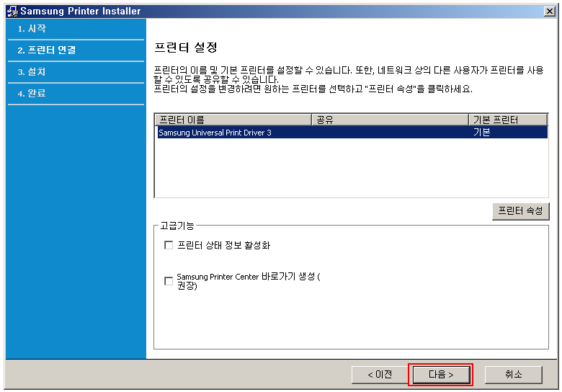This screenshot has height=392, width=562.
Task: Select step 2. 프린터 연결 in sidebar
Action: (x=47, y=50)
